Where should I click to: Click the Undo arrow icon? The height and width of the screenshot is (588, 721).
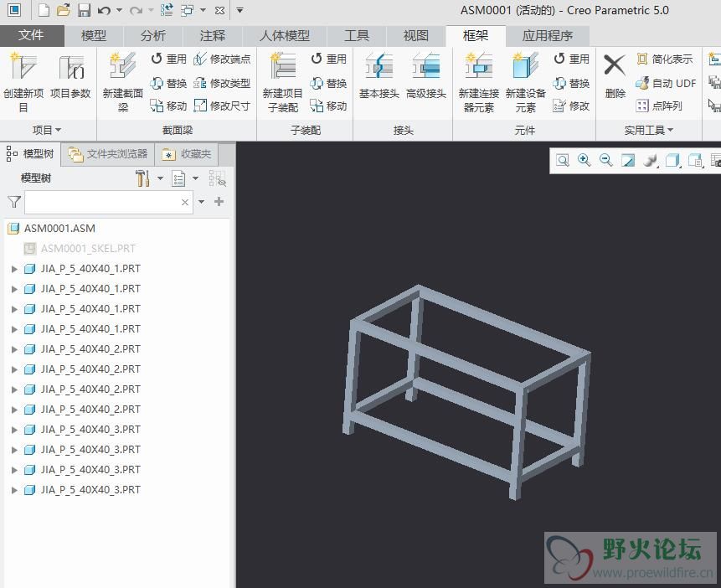coord(104,10)
